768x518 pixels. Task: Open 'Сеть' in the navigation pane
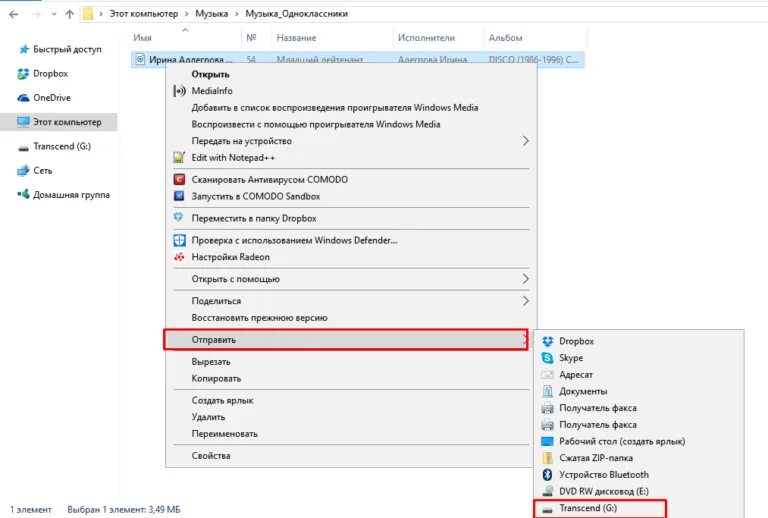(x=35, y=170)
